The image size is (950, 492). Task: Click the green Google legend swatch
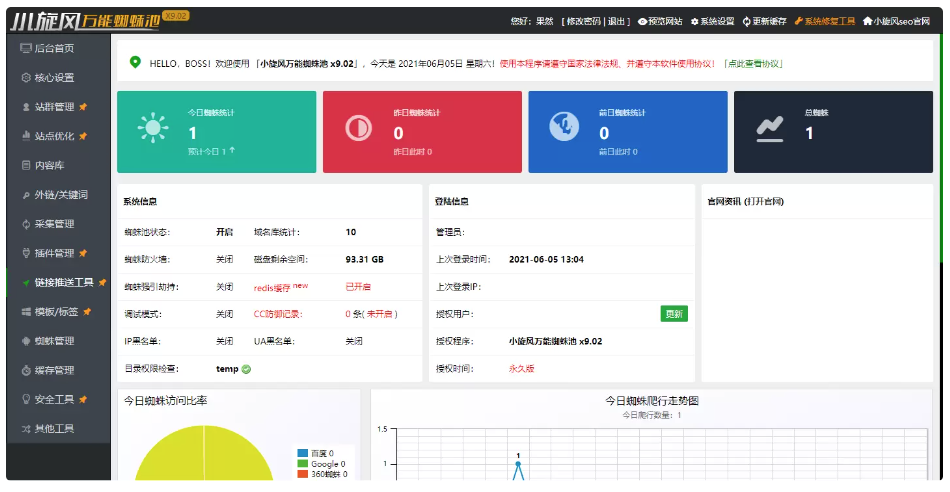[302, 464]
